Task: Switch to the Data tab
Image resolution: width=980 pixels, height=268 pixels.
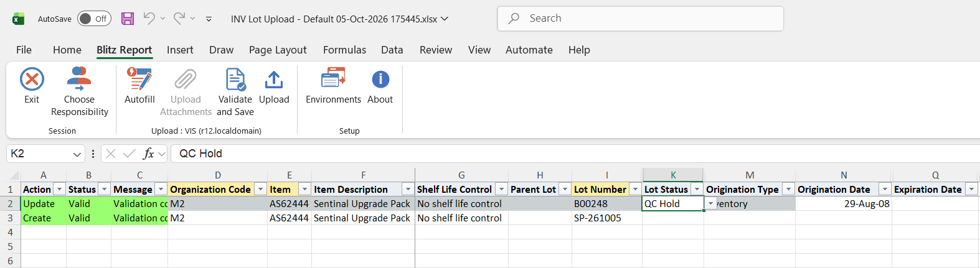Action: [392, 50]
